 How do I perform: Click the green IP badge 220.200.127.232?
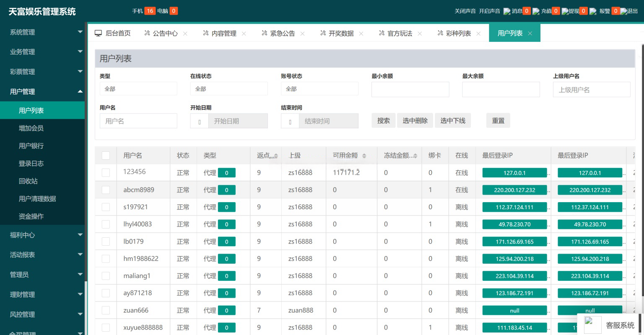click(514, 190)
